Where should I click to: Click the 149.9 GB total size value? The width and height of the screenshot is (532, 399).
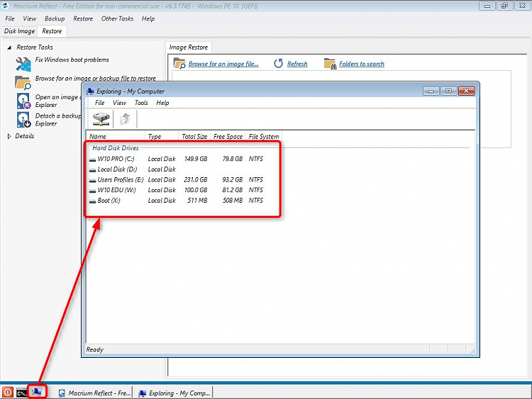[x=196, y=159]
